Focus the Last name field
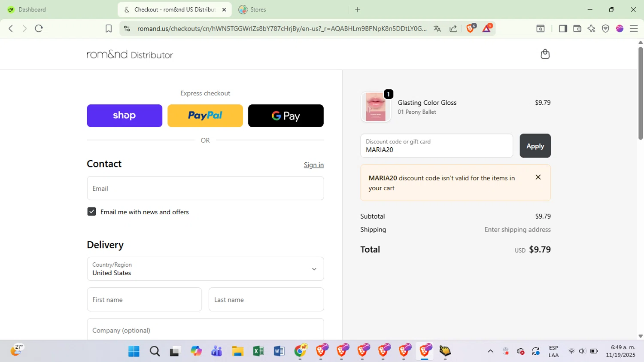This screenshot has width=644, height=362. (266, 299)
